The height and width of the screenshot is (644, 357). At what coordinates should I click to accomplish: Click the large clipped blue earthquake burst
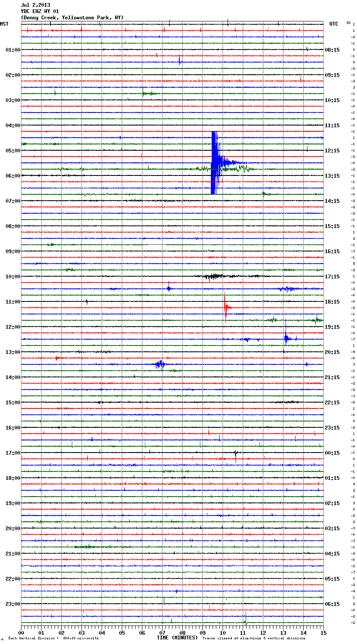[x=215, y=162]
